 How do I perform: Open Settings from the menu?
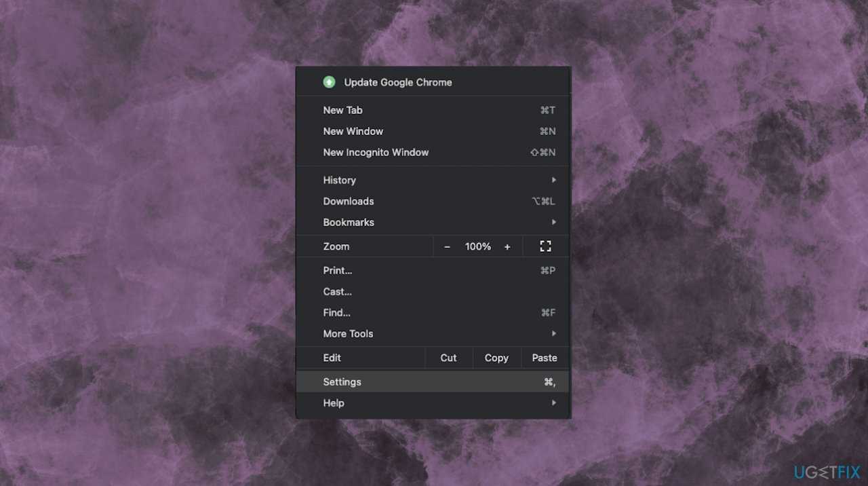433,381
